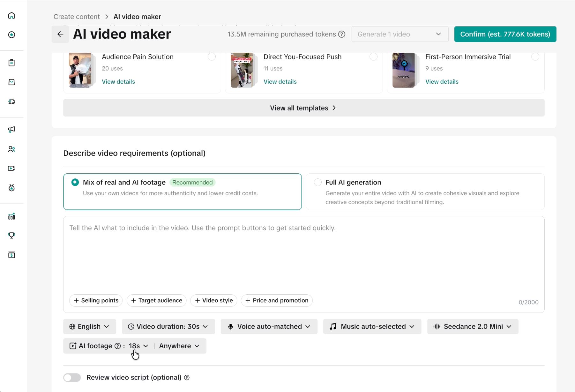
Task: Click View all templates button
Action: pos(304,108)
